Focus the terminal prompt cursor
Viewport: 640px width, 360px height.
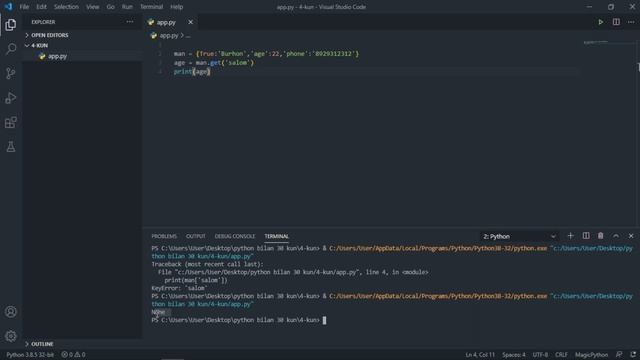[x=324, y=320]
